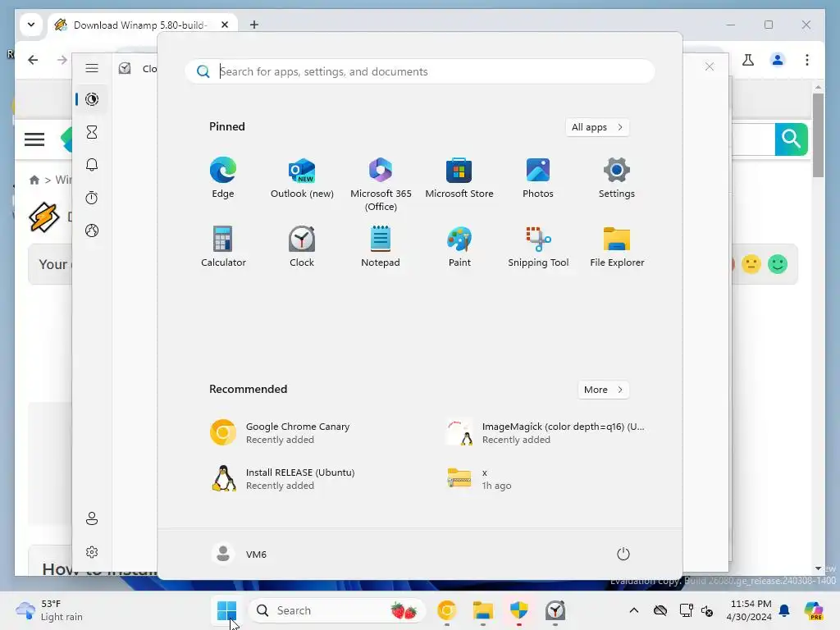Open the Clock pinned app
Image resolution: width=840 pixels, height=630 pixels.
302,246
